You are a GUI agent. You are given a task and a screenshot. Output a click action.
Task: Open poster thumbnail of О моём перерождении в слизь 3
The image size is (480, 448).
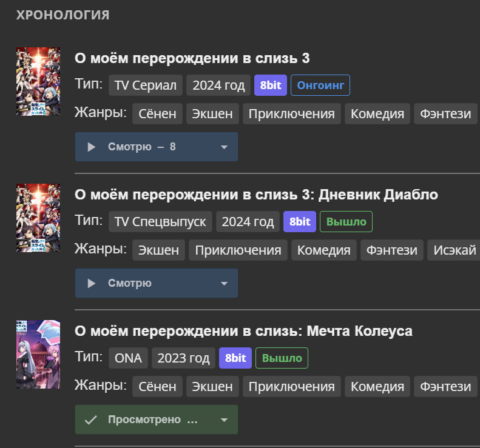[x=38, y=81]
